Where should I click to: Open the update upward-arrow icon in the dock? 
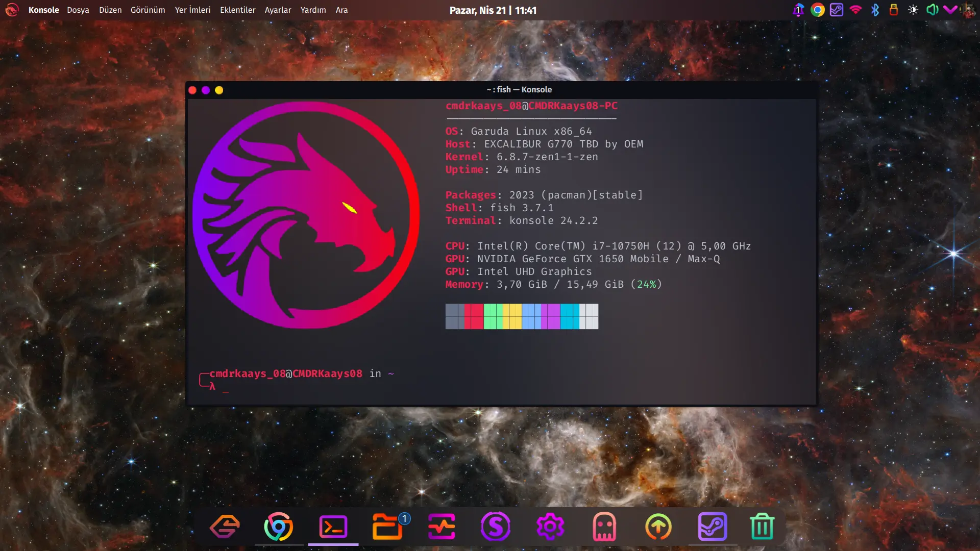658,527
